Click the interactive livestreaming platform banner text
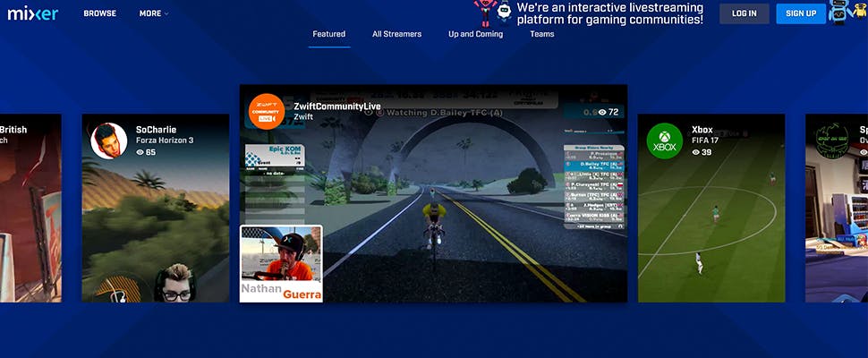 tap(610, 13)
